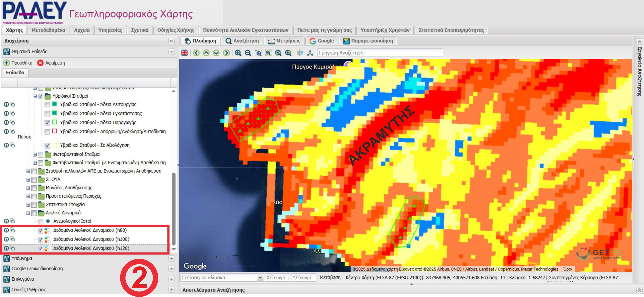Uncheck Υβριδικοί Σταθμοί - Άδεια Παραγωγής layer
The image size is (644, 297).
tap(47, 123)
